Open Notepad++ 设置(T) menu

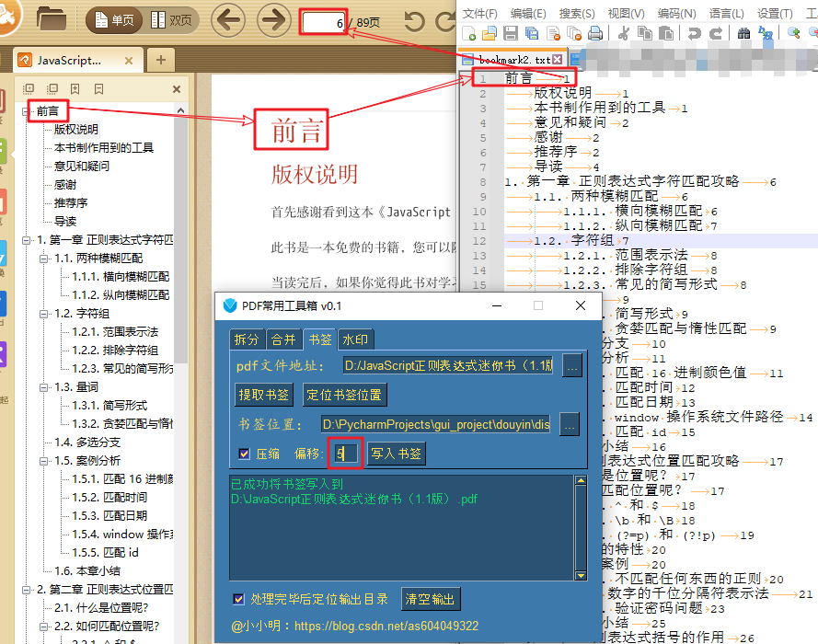coord(775,14)
